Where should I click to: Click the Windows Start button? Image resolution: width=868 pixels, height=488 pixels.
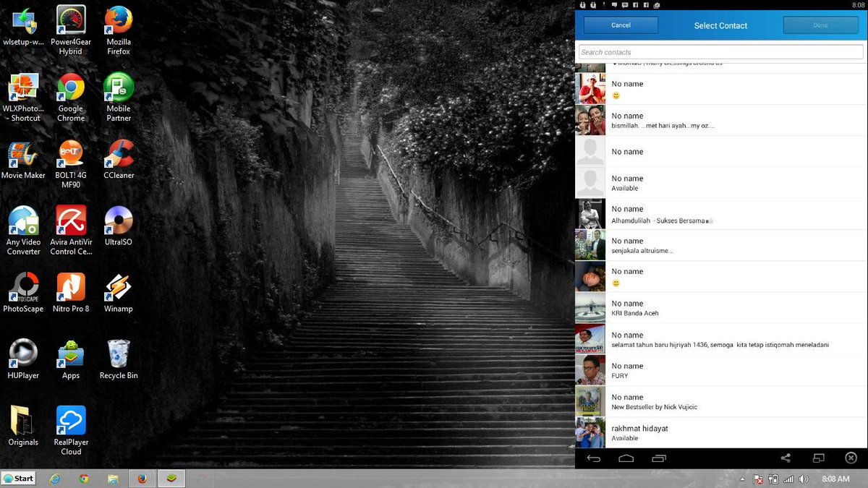click(x=19, y=479)
